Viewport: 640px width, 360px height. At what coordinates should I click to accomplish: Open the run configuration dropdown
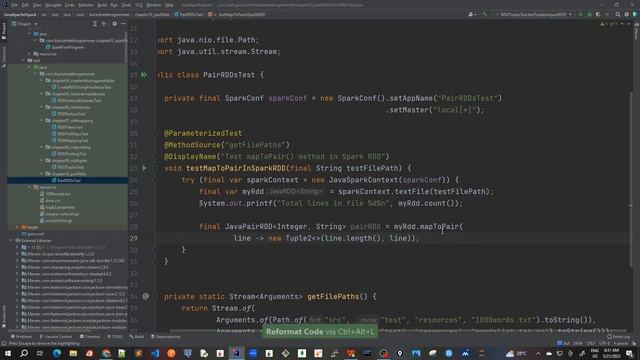coord(534,14)
